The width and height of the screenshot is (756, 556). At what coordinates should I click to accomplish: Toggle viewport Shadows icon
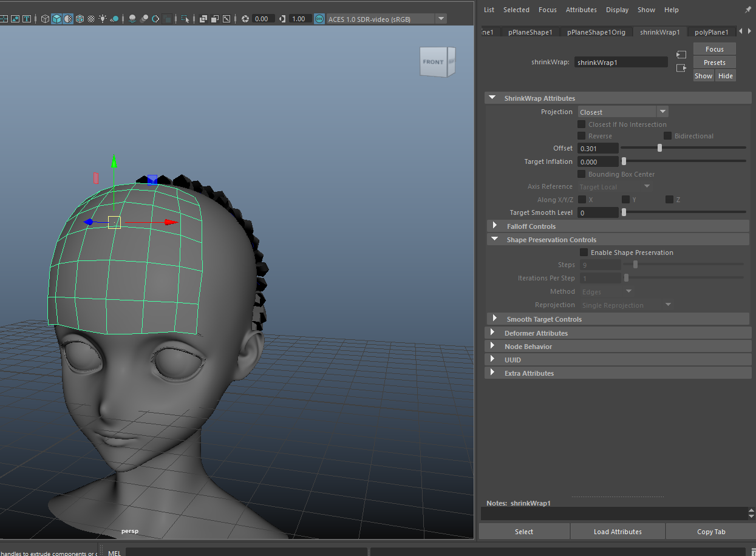coord(114,19)
